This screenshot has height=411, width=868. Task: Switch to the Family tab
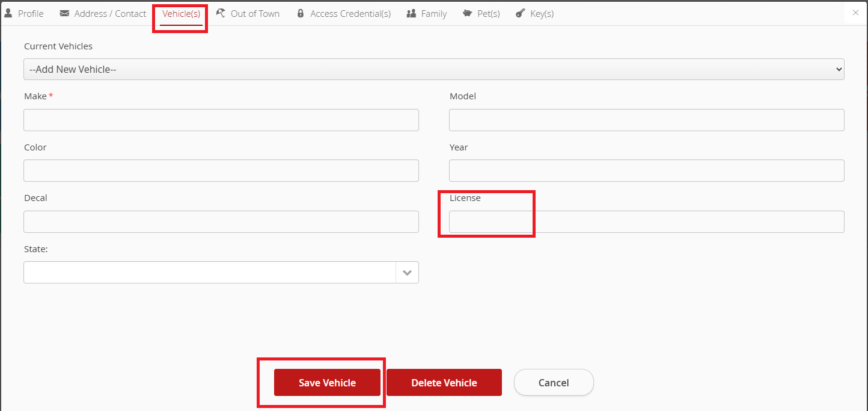click(426, 13)
